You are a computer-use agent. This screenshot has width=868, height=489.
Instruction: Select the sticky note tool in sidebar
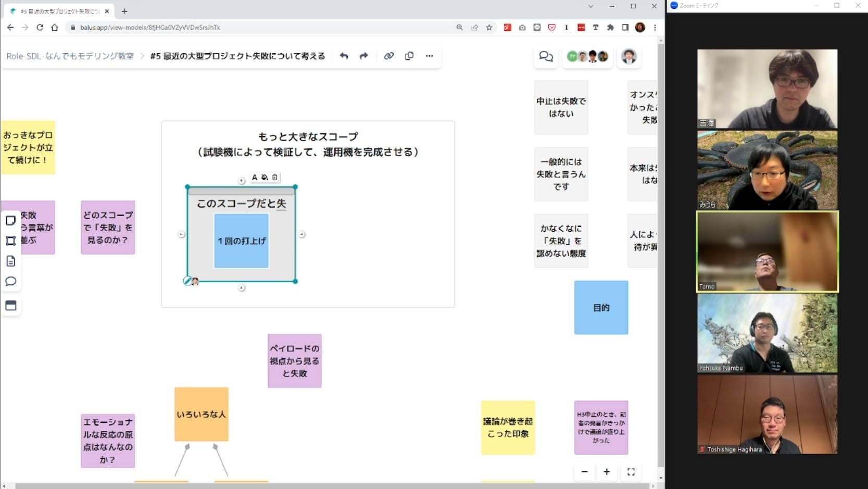10,220
